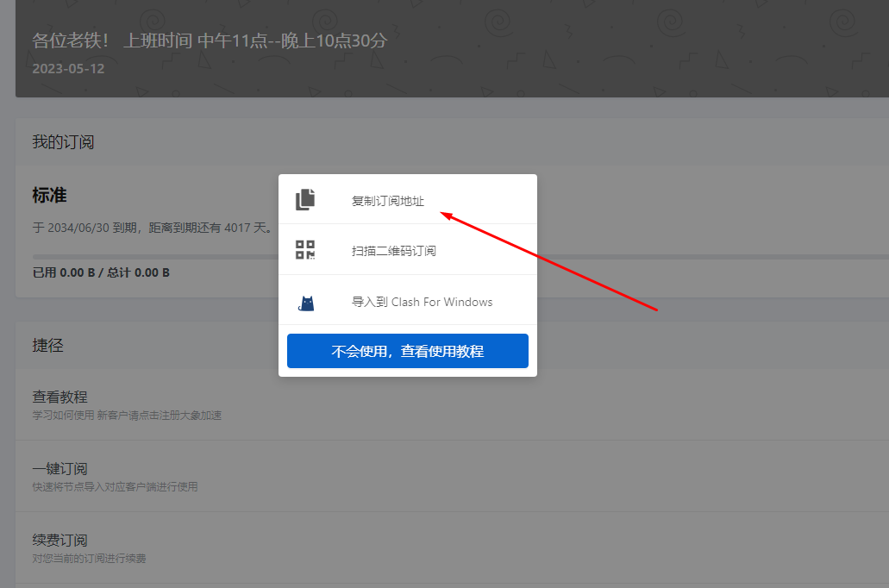Click the traffic usage progress bar
The image size is (889, 588).
pos(155,256)
